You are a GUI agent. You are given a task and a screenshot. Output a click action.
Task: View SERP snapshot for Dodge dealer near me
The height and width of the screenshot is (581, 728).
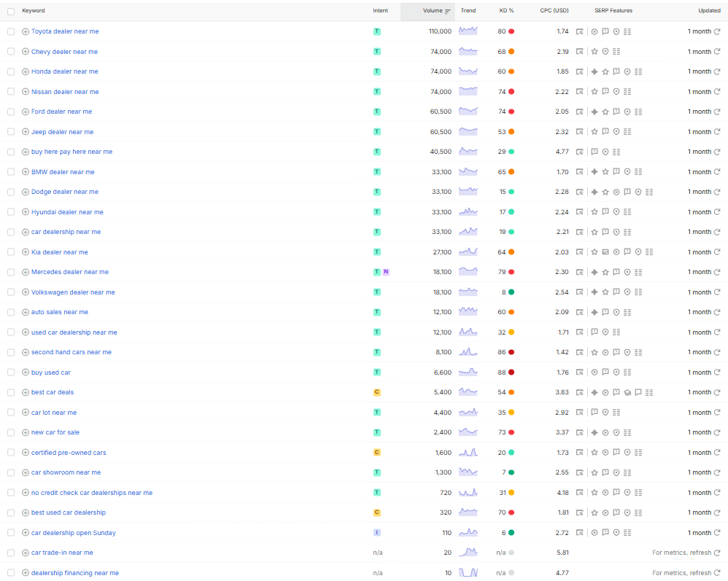pyautogui.click(x=579, y=192)
